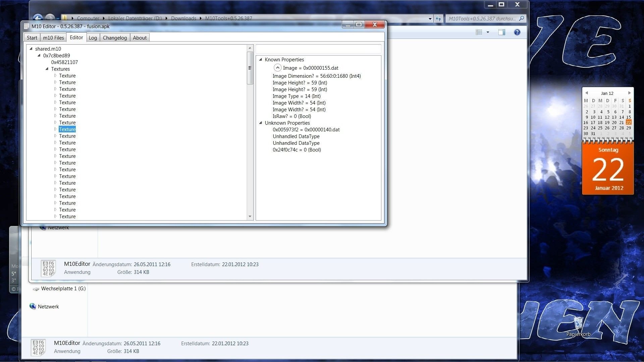This screenshot has height=362, width=644.
Task: Expand the highlighted Texture node
Action: 55,129
